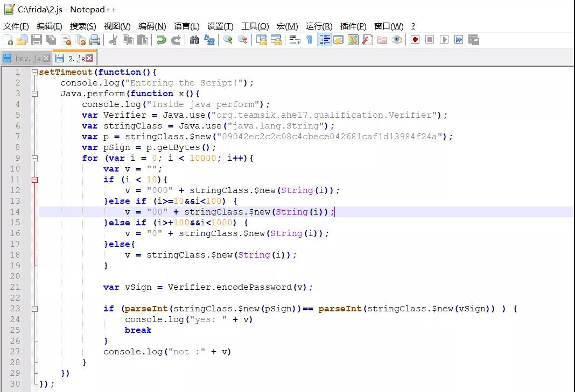
Task: Click the Stop recording macro icon
Action: coord(430,40)
